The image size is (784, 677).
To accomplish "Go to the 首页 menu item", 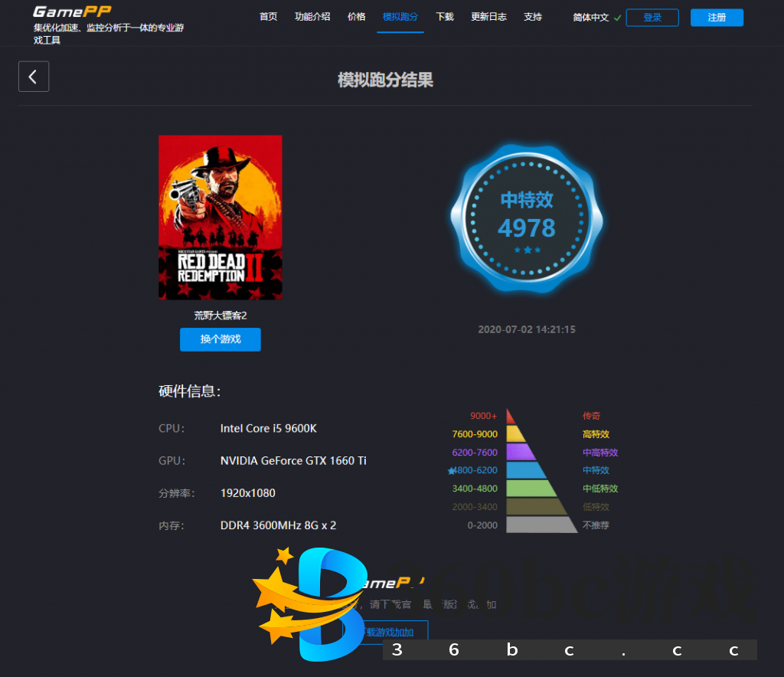I will [268, 17].
